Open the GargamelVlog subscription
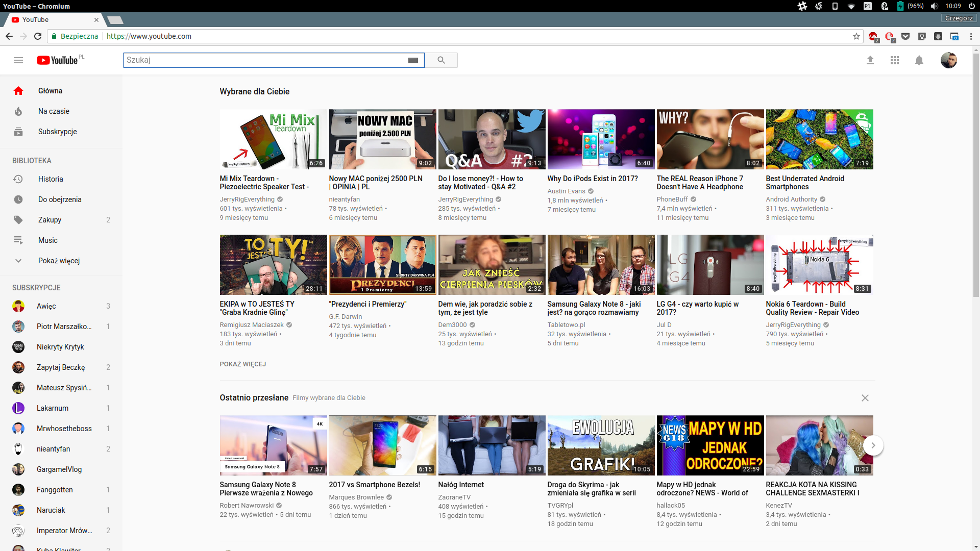 tap(61, 469)
